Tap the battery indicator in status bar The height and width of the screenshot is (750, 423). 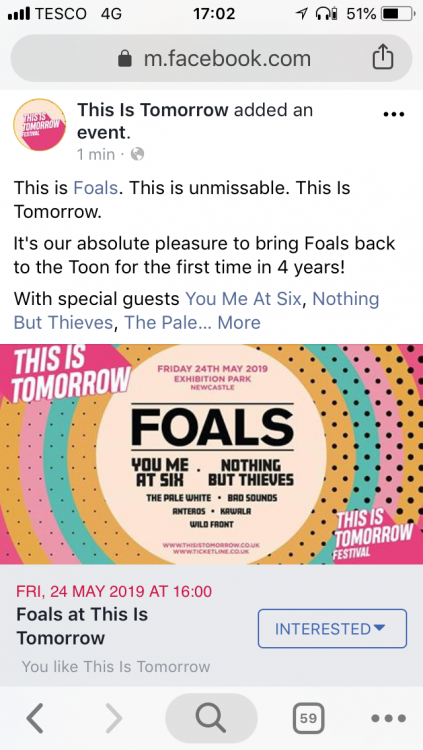[396, 14]
